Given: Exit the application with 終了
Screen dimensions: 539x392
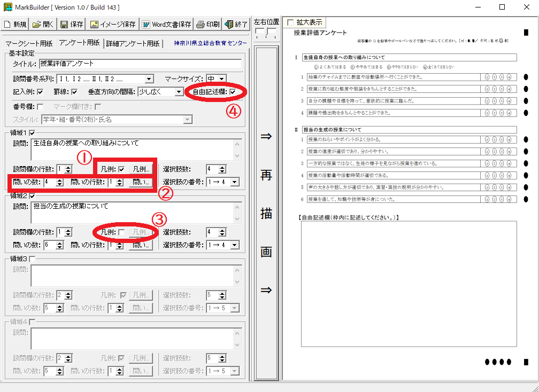Looking at the screenshot, I should (236, 25).
